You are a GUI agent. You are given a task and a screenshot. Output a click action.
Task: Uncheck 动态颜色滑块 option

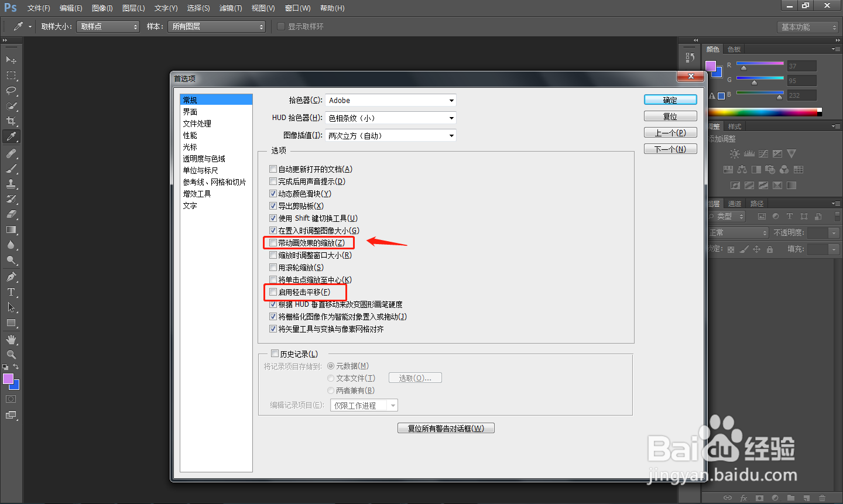coord(273,194)
